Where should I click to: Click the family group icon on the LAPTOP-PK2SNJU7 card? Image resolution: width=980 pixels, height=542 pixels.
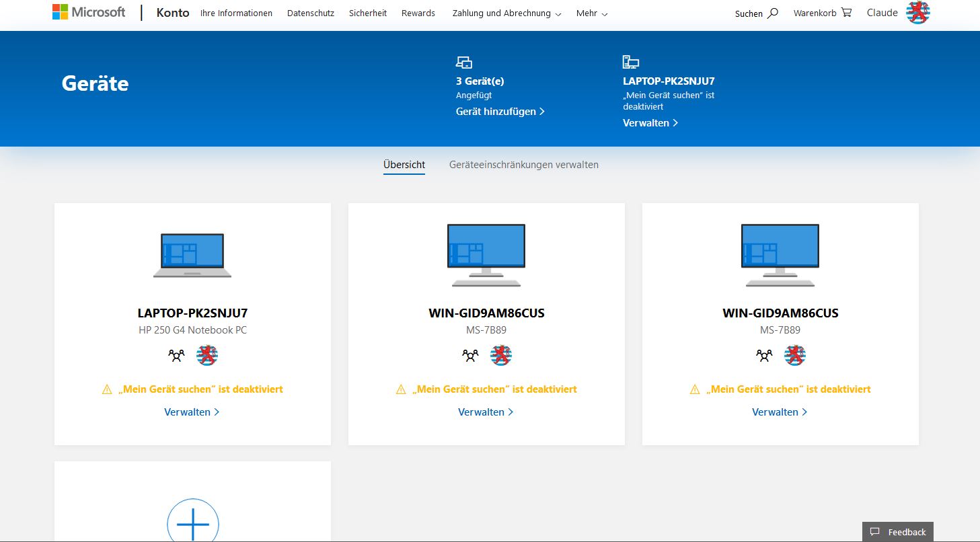coord(176,355)
